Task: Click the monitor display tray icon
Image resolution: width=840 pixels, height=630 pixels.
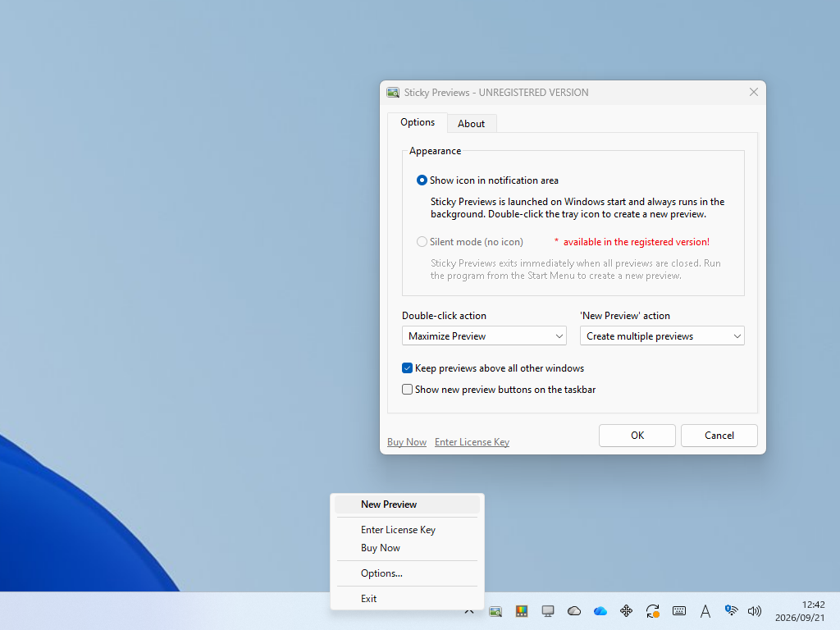Action: [x=547, y=611]
